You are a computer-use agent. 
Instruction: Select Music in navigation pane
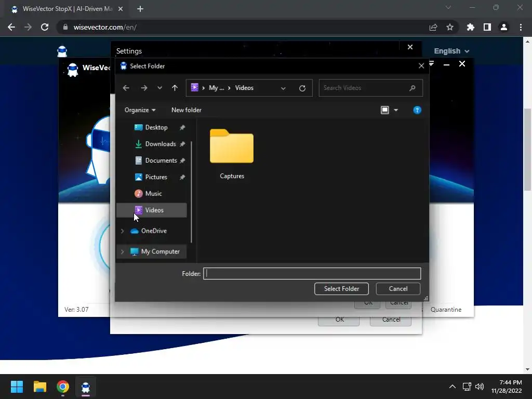pos(153,194)
